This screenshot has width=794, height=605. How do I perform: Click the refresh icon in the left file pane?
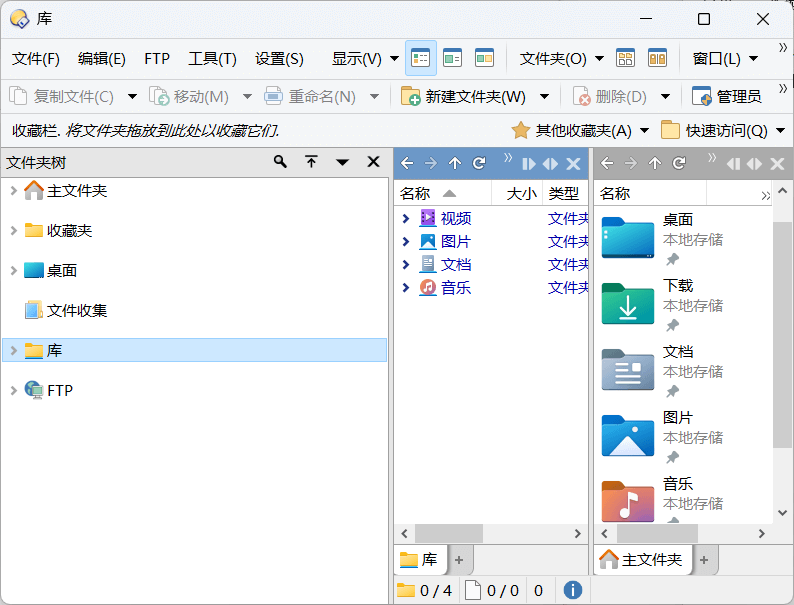pos(479,163)
